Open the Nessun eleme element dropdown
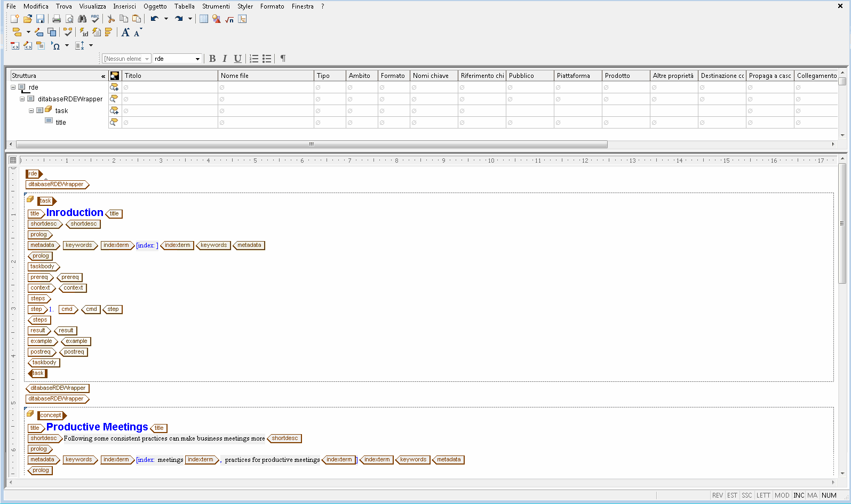Screen dimensions: 851x504 click(x=126, y=59)
